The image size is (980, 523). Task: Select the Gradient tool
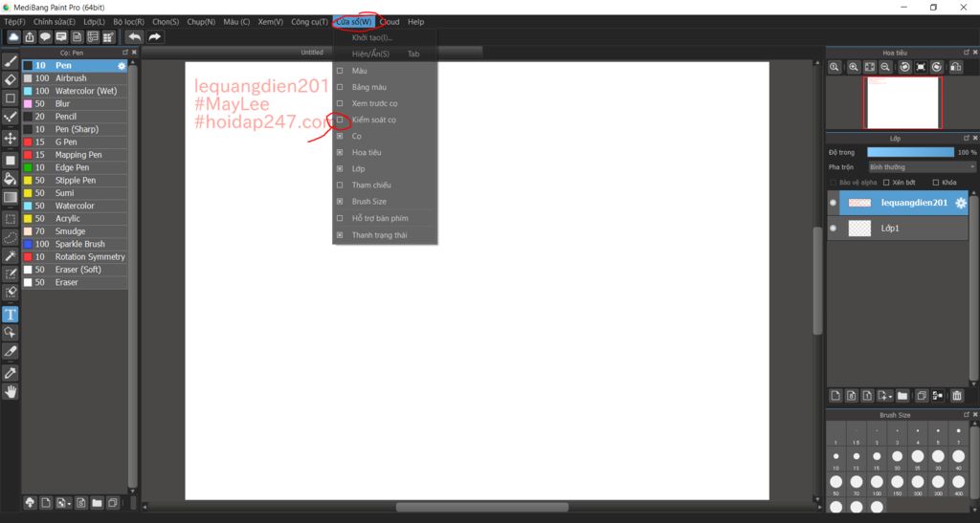[x=10, y=197]
